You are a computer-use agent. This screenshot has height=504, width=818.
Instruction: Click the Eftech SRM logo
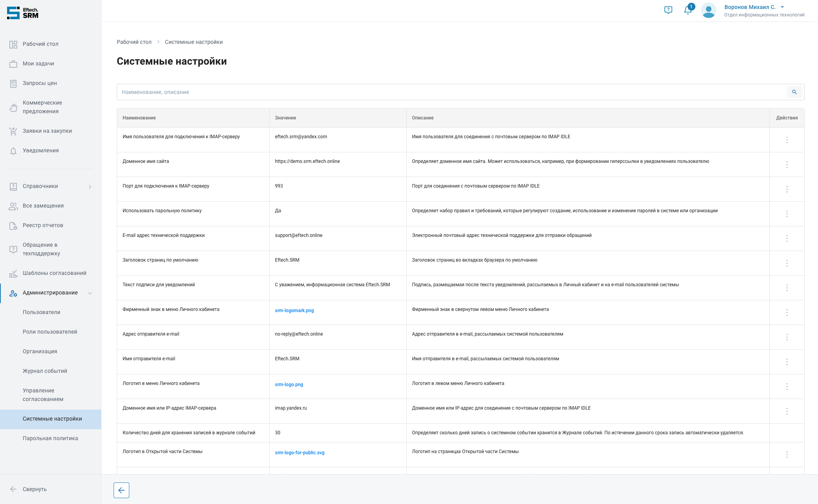coord(23,13)
